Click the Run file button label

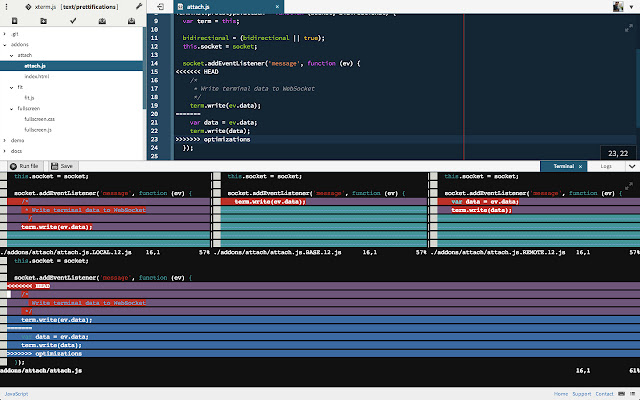29,166
